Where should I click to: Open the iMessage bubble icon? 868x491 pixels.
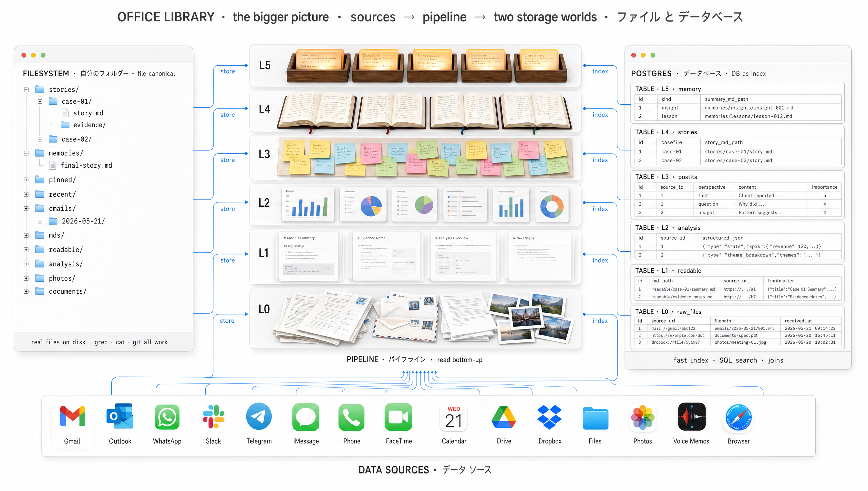(306, 417)
